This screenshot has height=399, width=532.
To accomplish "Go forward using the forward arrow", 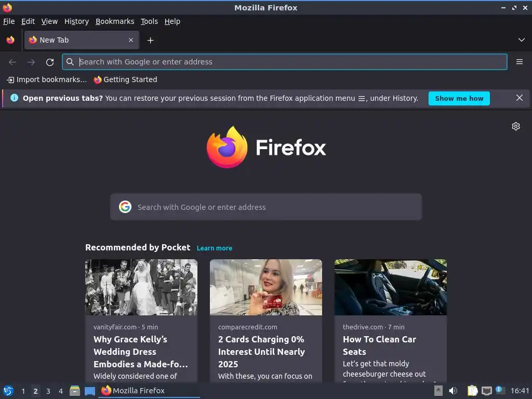I will point(31,62).
